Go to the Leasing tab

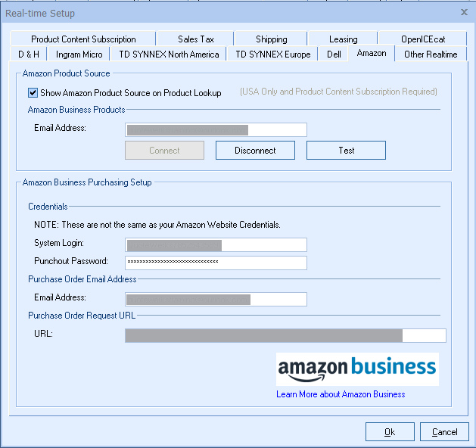pyautogui.click(x=344, y=39)
